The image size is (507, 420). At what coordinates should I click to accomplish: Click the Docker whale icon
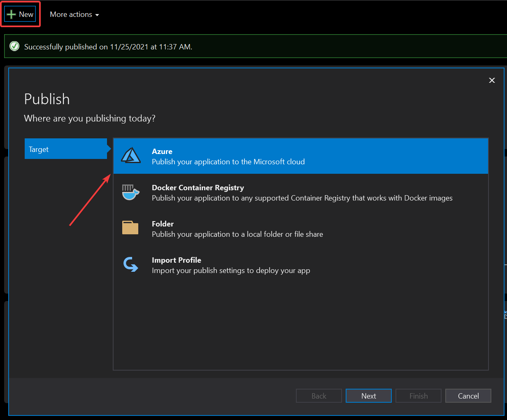point(130,192)
